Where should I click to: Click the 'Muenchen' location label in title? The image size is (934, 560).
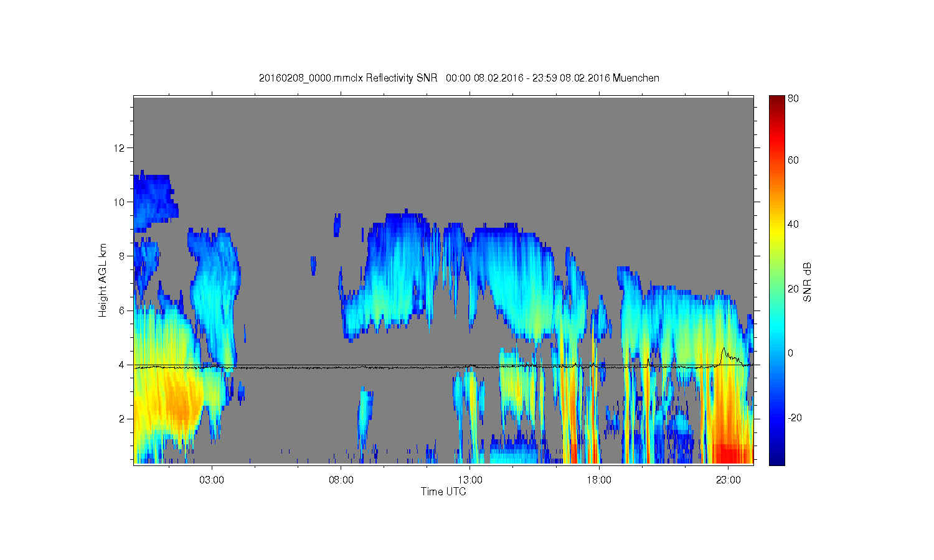click(636, 78)
